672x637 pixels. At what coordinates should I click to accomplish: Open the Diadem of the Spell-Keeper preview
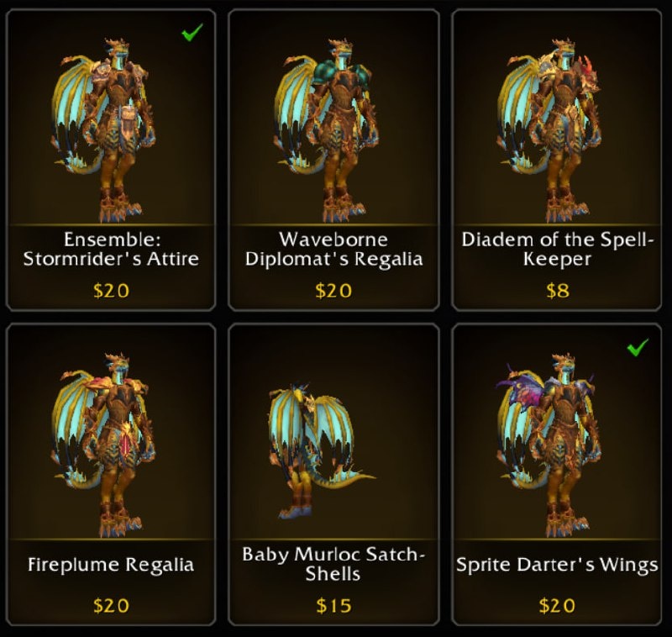click(551, 131)
